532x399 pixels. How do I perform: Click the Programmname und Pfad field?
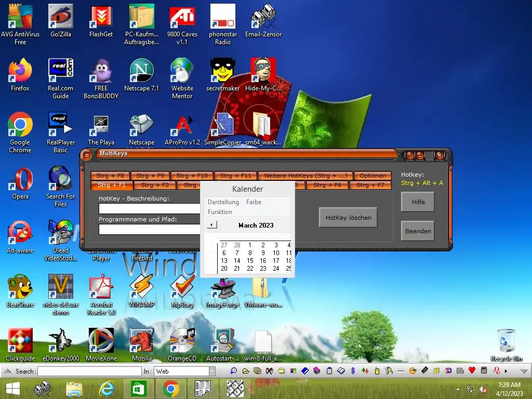(x=150, y=229)
